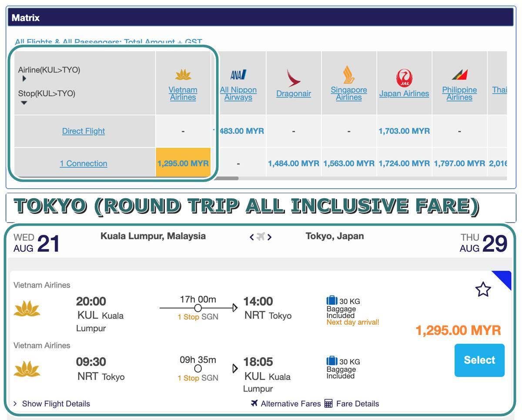Open the Vietnam Airlines column link

click(x=183, y=93)
